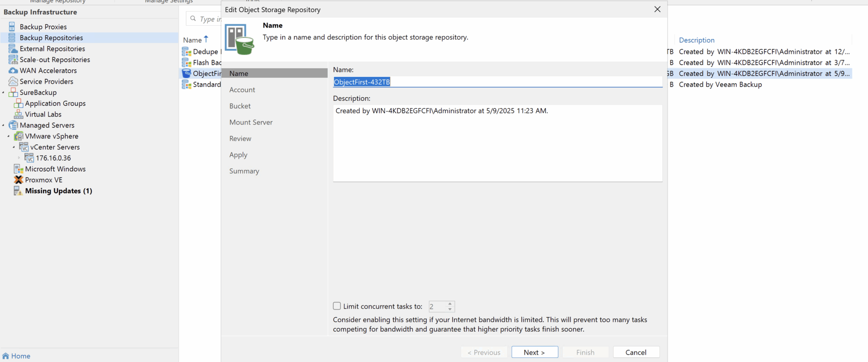868x362 pixels.
Task: Click the Missing Updates icon
Action: tap(18, 191)
